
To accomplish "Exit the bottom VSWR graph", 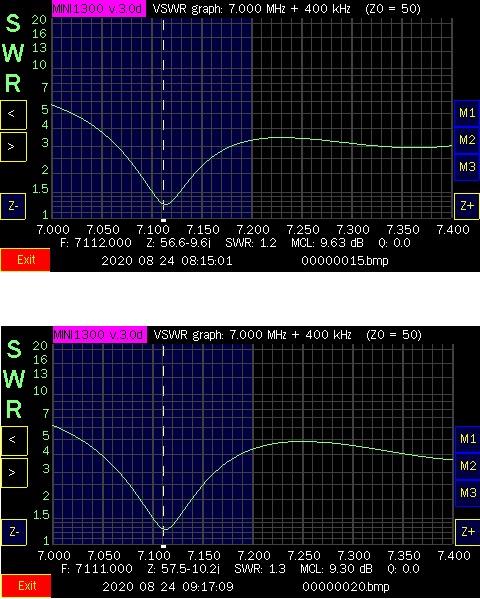I will [26, 586].
